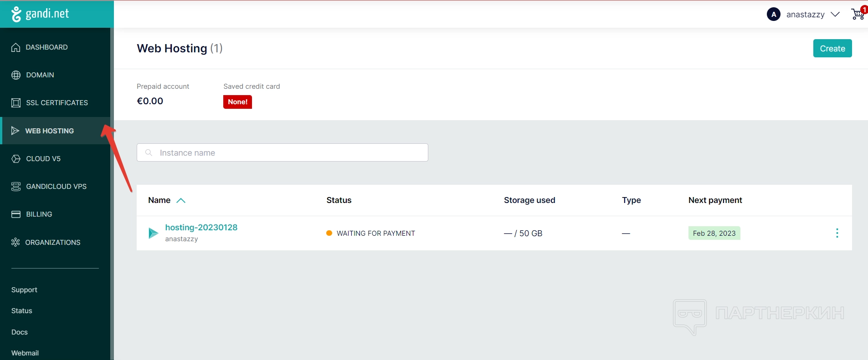Open the hosting row three-dot menu
Screen dimensions: 868x360
coord(837,233)
